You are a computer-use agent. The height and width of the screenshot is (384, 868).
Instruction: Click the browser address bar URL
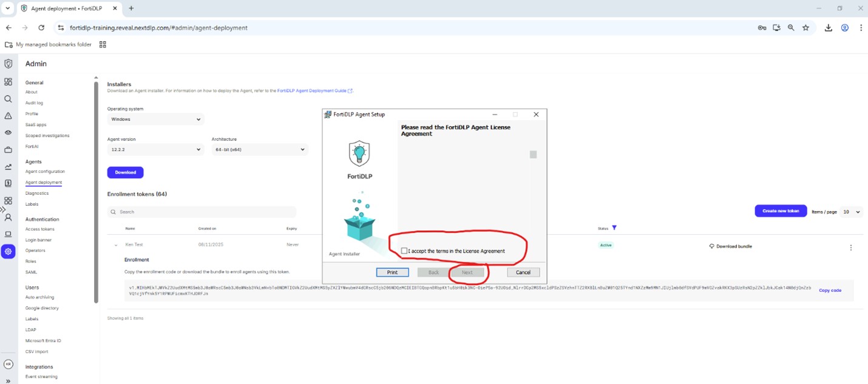tap(158, 28)
